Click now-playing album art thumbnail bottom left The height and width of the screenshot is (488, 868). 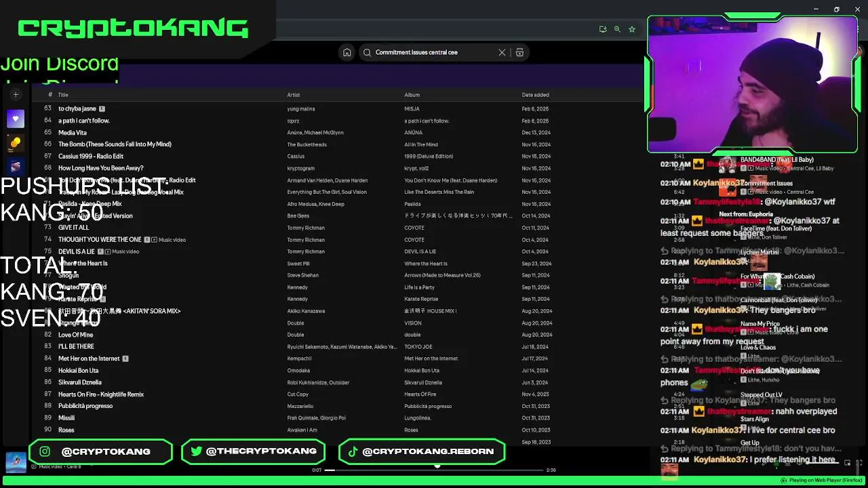pos(16,462)
